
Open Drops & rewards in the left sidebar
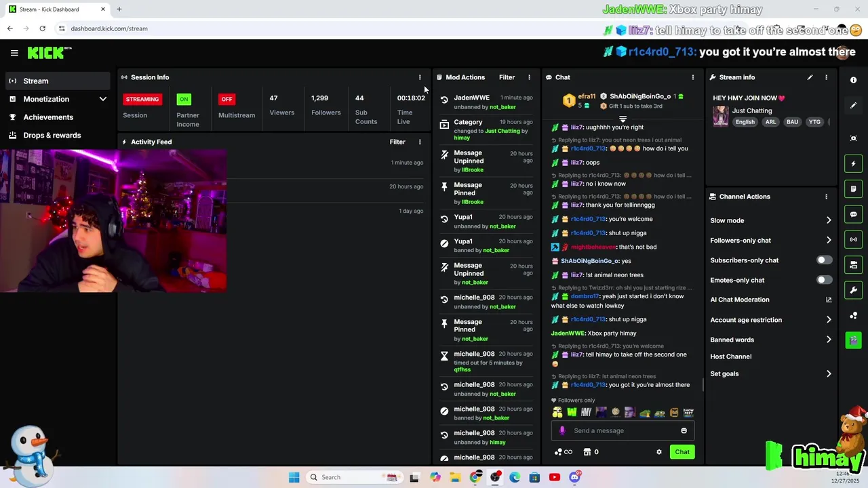click(58, 135)
